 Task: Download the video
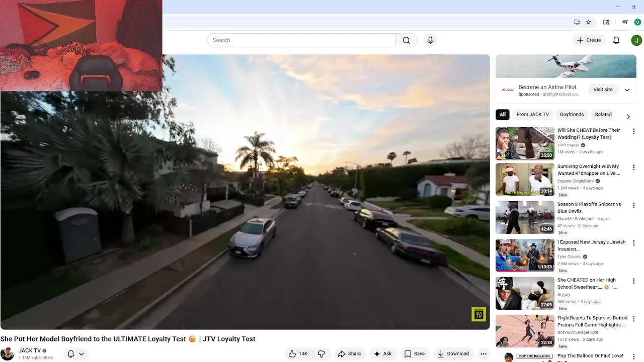click(x=453, y=354)
